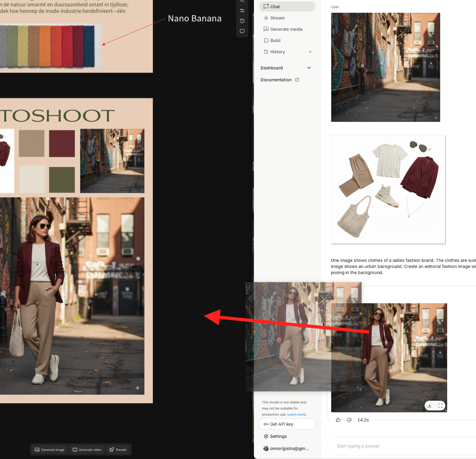The height and width of the screenshot is (459, 476).
Task: Follow the Learn more link
Action: 297,414
